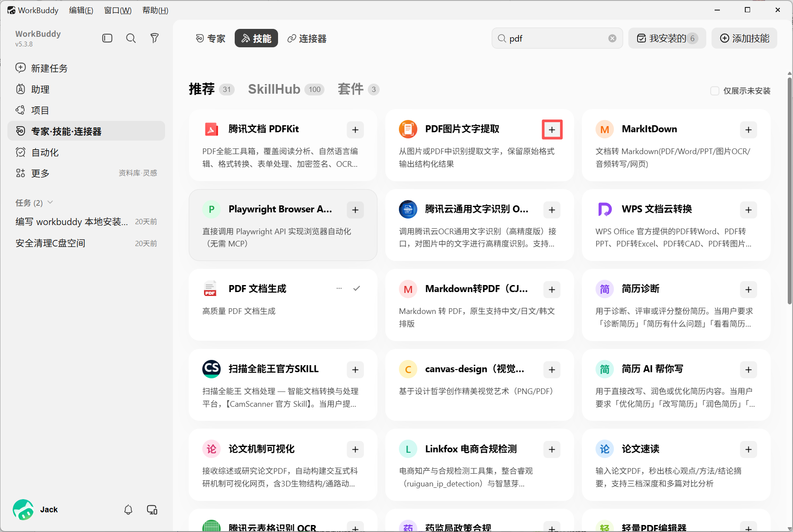The image size is (793, 532).
Task: Click Jack's user avatar
Action: (23, 510)
